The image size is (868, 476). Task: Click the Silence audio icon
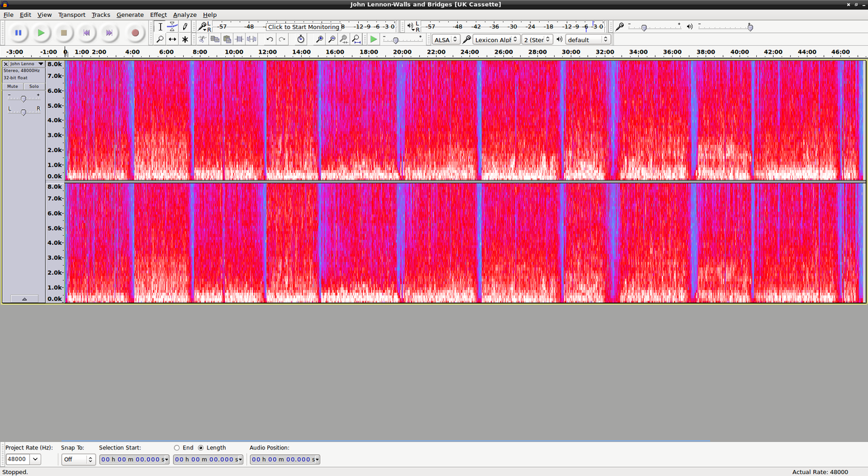pyautogui.click(x=252, y=39)
